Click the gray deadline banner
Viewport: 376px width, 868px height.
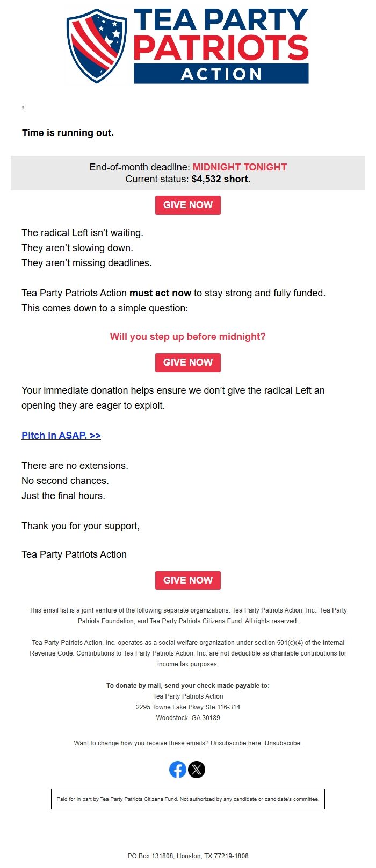pos(187,173)
